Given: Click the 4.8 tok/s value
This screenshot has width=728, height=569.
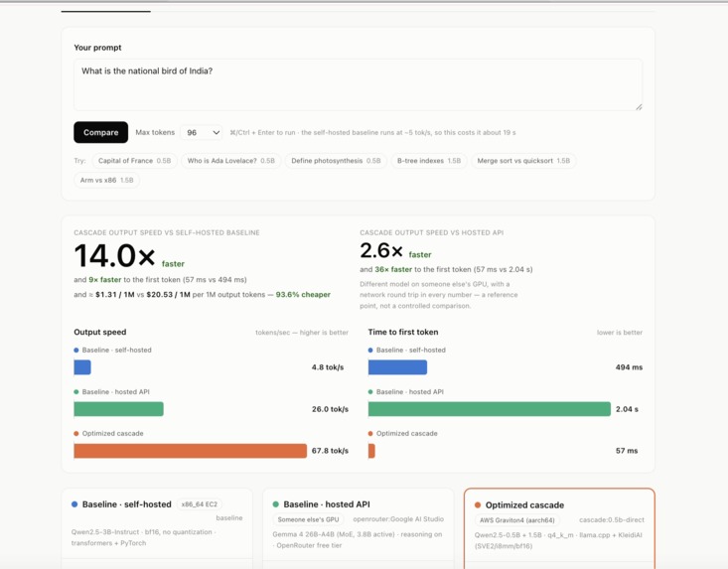Looking at the screenshot, I should (328, 367).
